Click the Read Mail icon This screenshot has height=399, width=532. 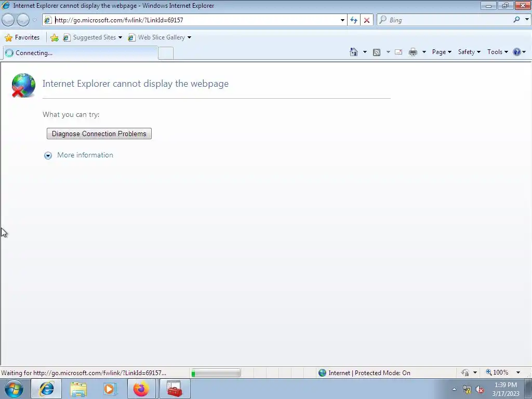click(x=398, y=52)
